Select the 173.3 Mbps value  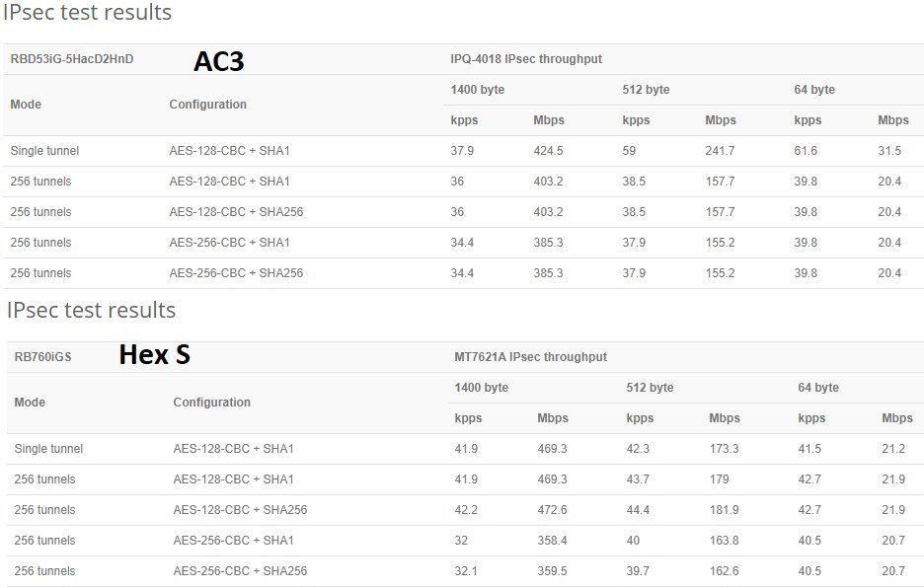click(x=725, y=449)
